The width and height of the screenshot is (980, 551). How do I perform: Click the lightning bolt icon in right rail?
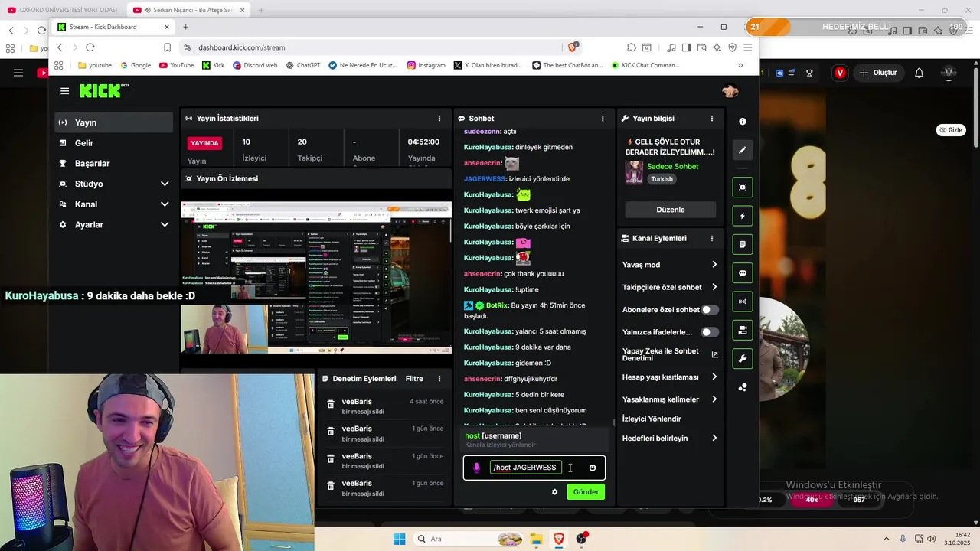click(x=742, y=216)
